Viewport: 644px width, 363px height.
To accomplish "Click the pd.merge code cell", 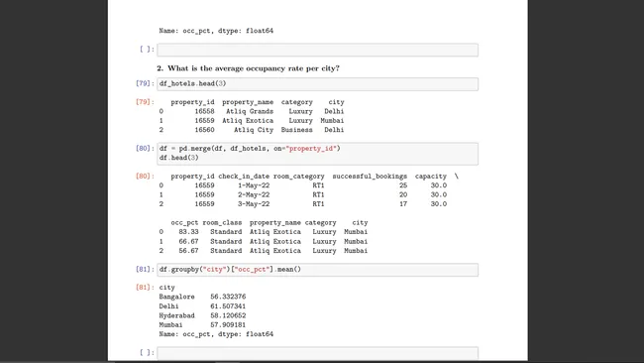I will tap(317, 154).
